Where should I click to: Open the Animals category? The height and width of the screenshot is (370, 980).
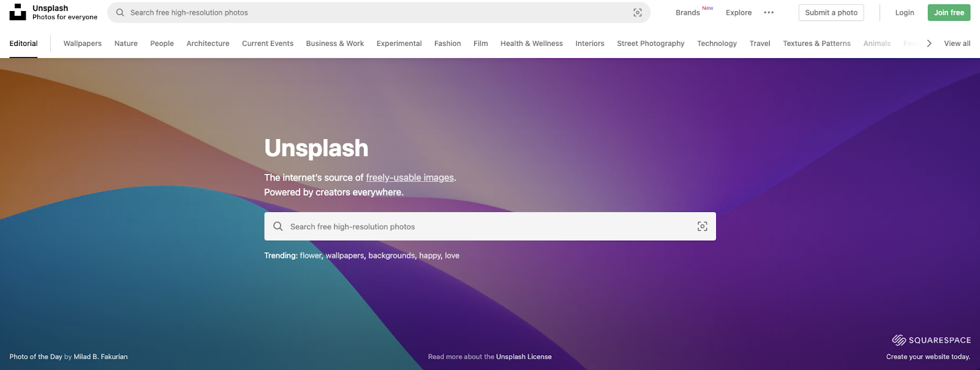[877, 43]
